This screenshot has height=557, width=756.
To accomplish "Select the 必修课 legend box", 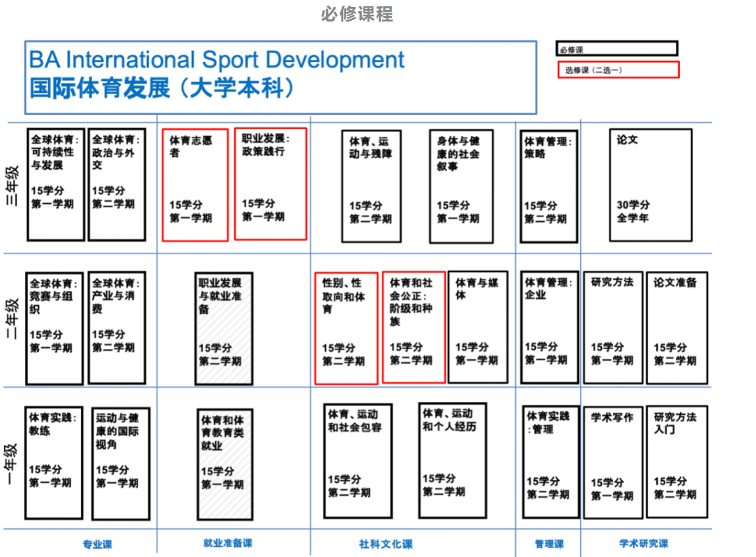I will coord(617,50).
